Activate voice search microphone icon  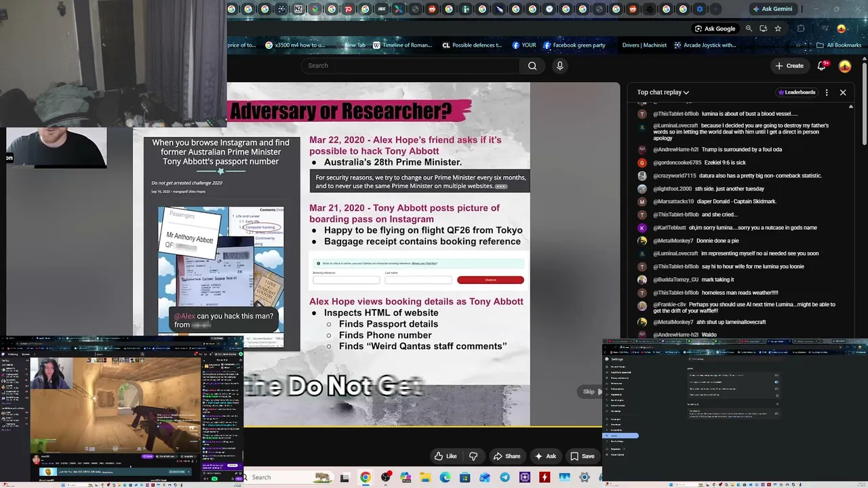[x=559, y=66]
